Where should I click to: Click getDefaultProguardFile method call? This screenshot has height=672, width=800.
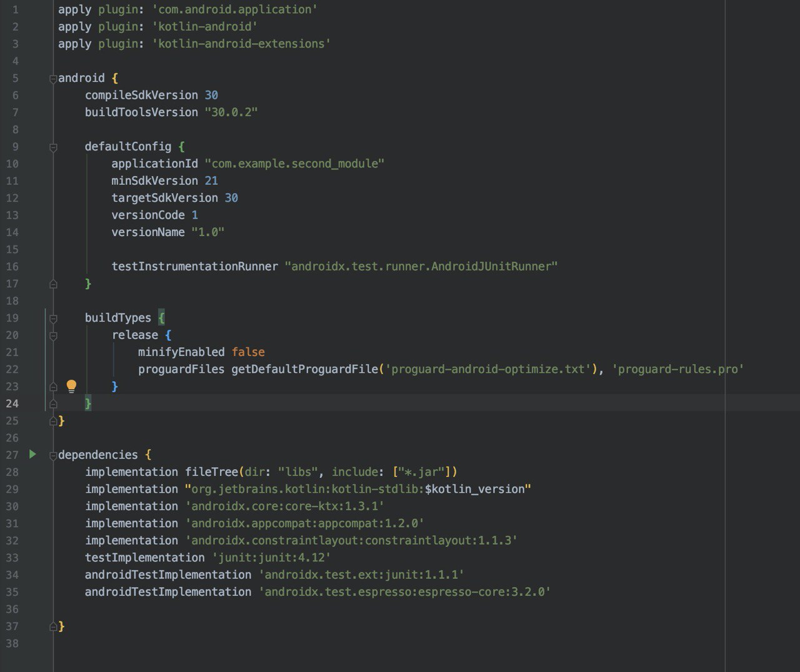pyautogui.click(x=305, y=369)
